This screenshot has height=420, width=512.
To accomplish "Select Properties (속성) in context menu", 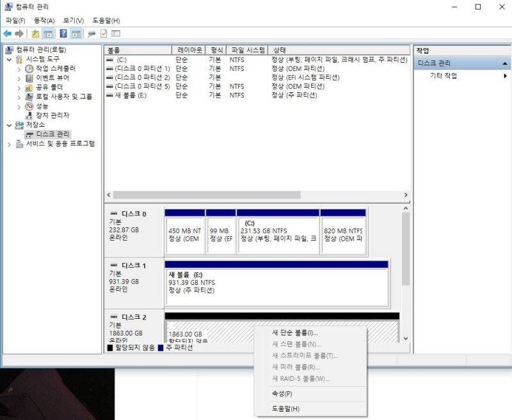I will click(282, 394).
